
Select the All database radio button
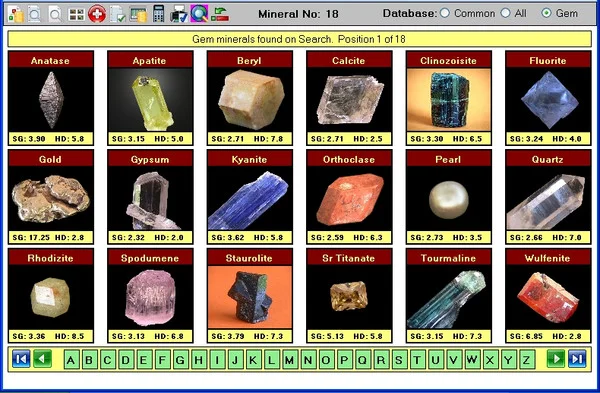tap(505, 13)
